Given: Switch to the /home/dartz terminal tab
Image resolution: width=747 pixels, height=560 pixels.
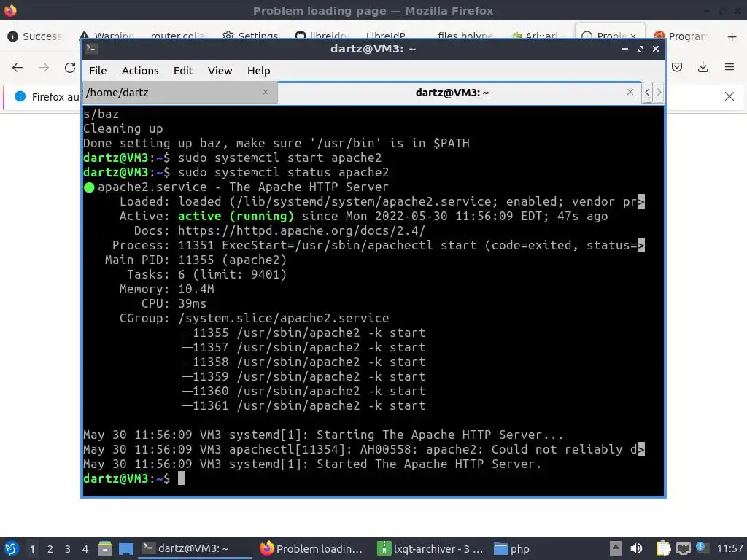Looking at the screenshot, I should pyautogui.click(x=179, y=93).
